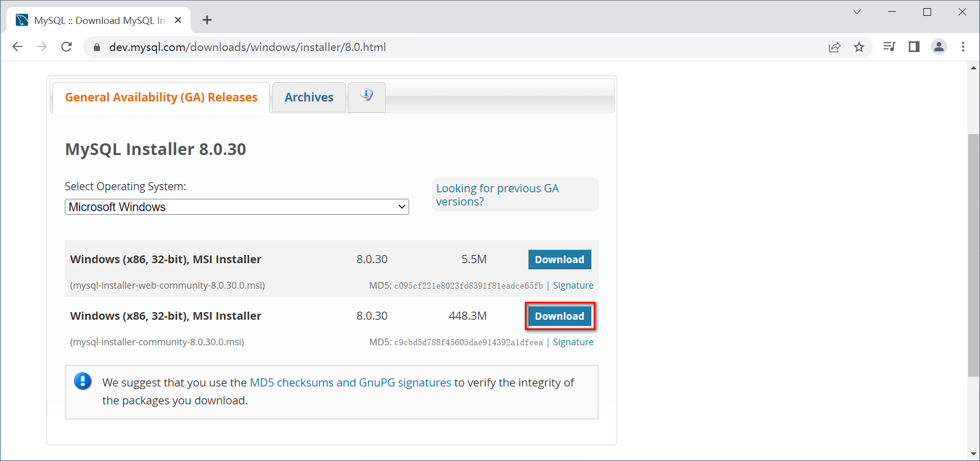Screen dimensions: 980x461
Task: Click mysql-installer-community-8.0.30.0.msi filename
Action: point(157,342)
